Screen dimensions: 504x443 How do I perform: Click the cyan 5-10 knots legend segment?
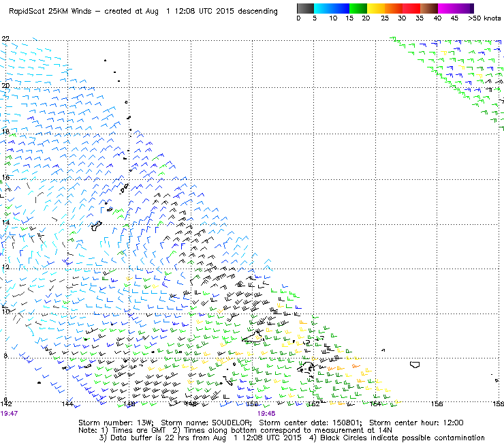323,8
